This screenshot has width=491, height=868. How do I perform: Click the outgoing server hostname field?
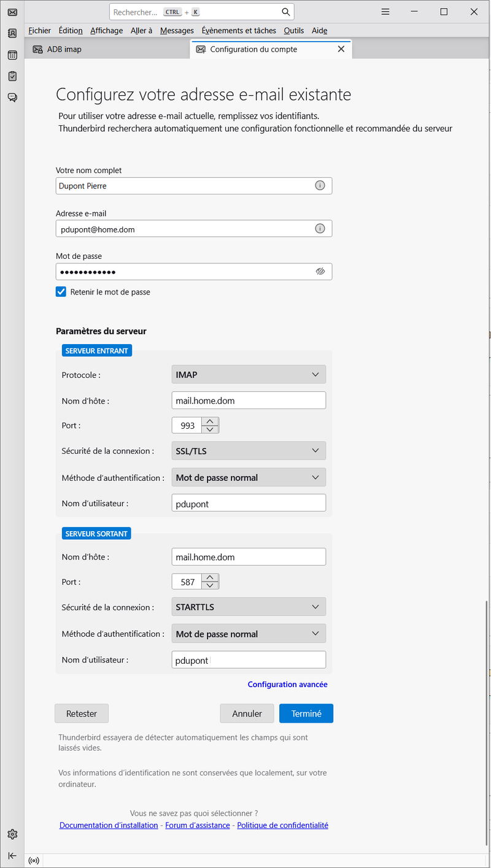coord(248,557)
